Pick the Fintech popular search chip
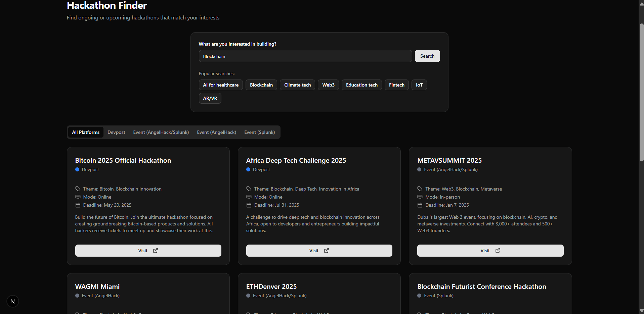 (x=397, y=85)
